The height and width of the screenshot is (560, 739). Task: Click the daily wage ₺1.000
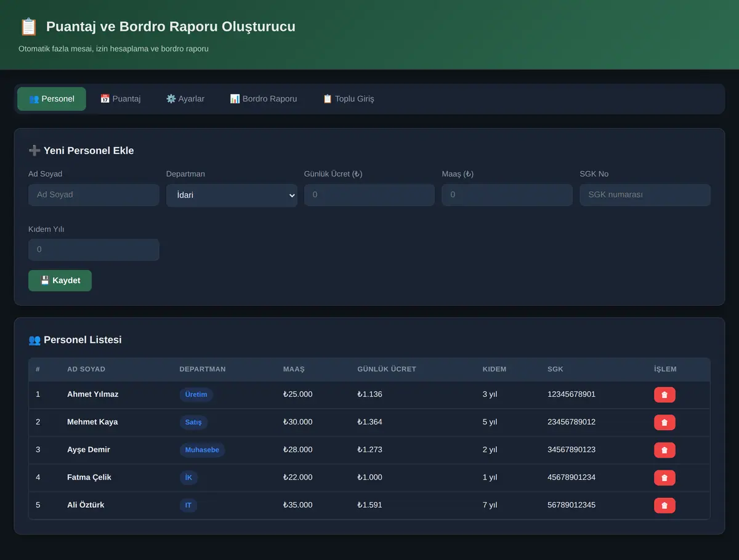click(x=370, y=478)
